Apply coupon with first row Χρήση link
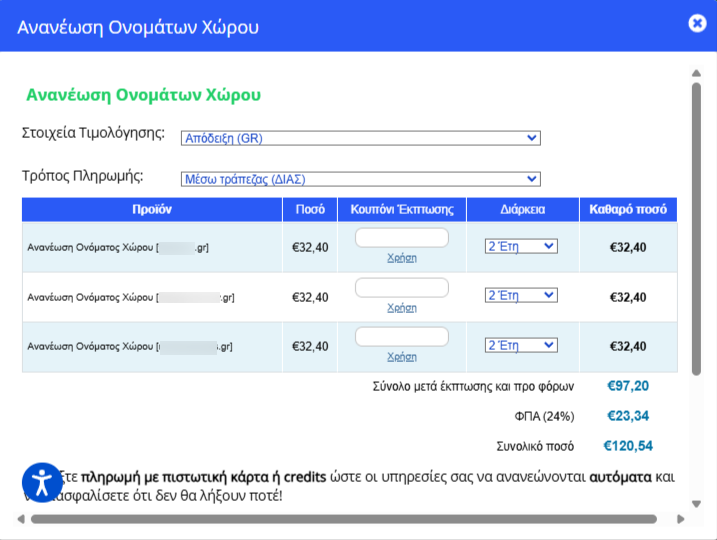Screen dimensions: 717x540 (402, 258)
